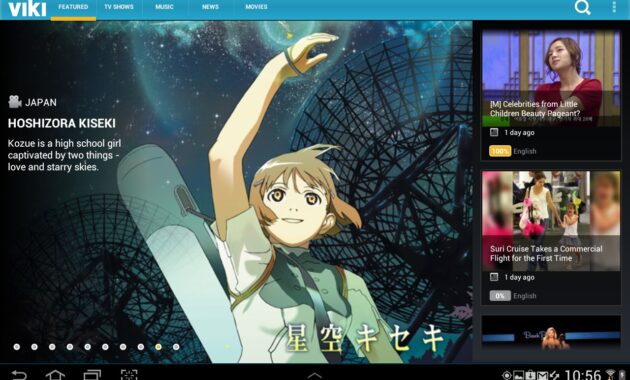Jump to the third carousel page dot

click(52, 347)
